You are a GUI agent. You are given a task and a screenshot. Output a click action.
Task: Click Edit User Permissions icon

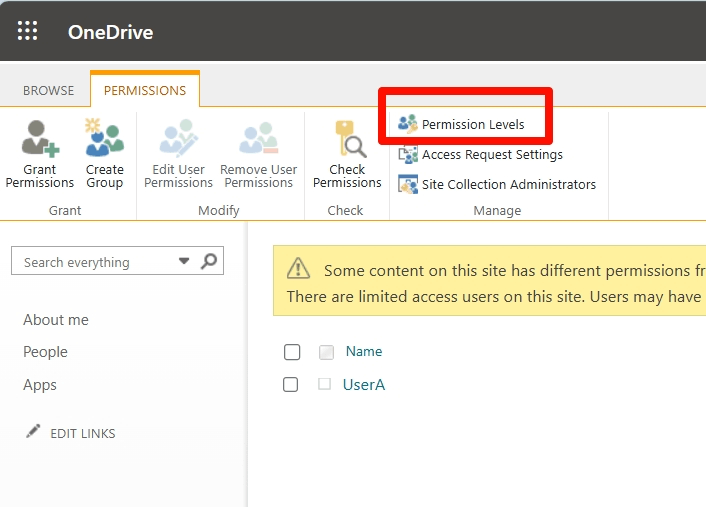178,138
